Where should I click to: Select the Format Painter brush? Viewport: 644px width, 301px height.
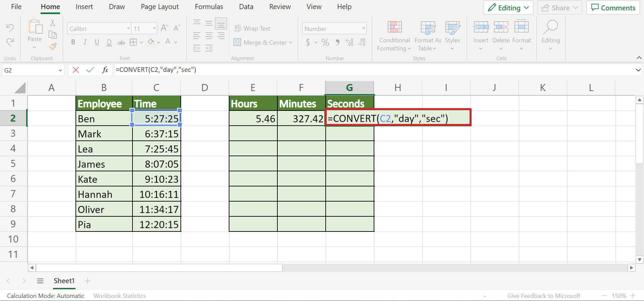point(53,46)
